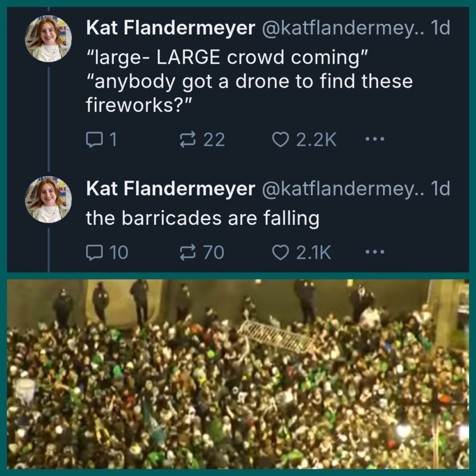Image resolution: width=476 pixels, height=476 pixels.
Task: Click the @katflandermey handle on the first tweet
Action: coord(342,29)
